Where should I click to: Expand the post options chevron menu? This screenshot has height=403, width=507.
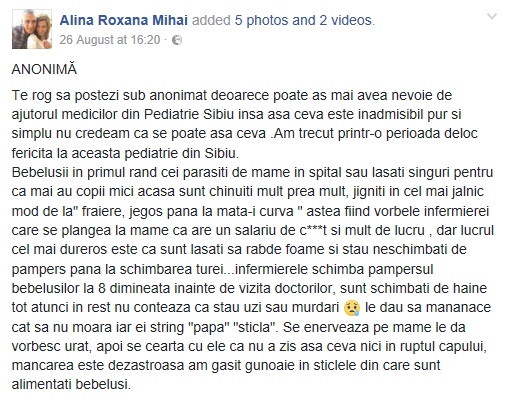point(492,16)
